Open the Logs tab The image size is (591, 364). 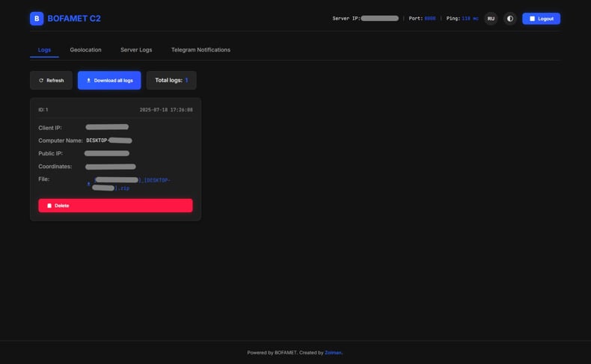(44, 50)
